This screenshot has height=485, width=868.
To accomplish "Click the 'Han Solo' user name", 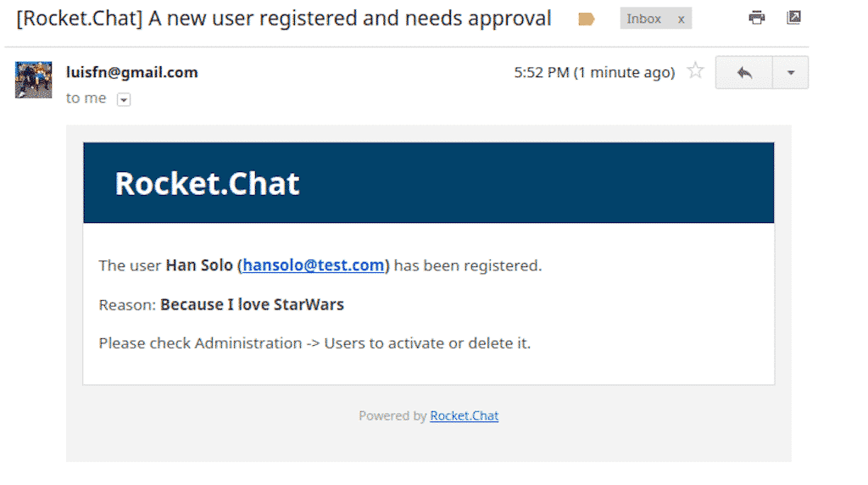I will pos(199,265).
